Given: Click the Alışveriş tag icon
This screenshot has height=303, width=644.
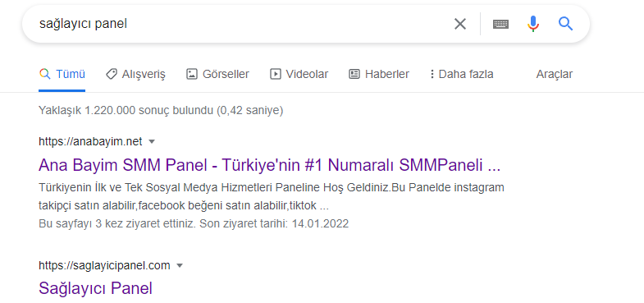Looking at the screenshot, I should 112,74.
